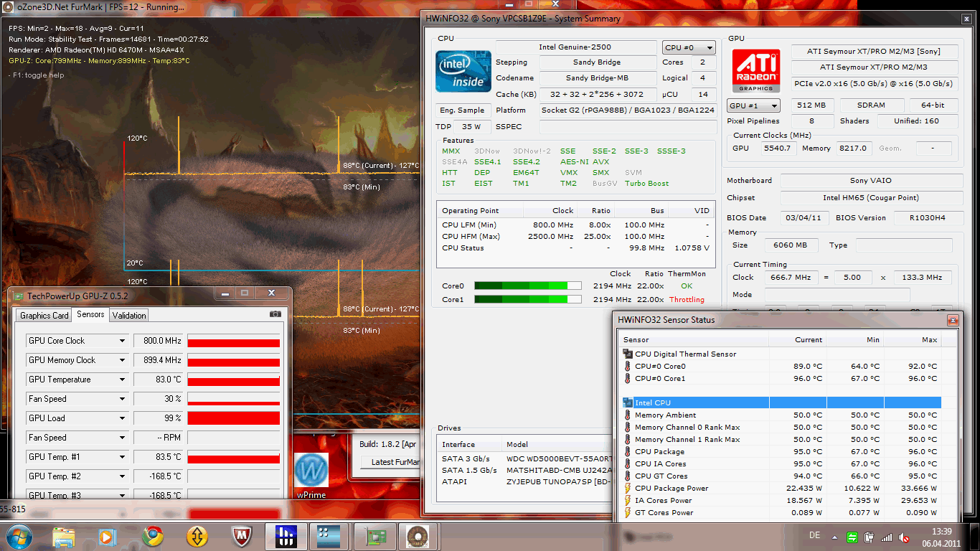The height and width of the screenshot is (551, 980).
Task: Open the wPrime desktop icon
Action: coord(311,475)
